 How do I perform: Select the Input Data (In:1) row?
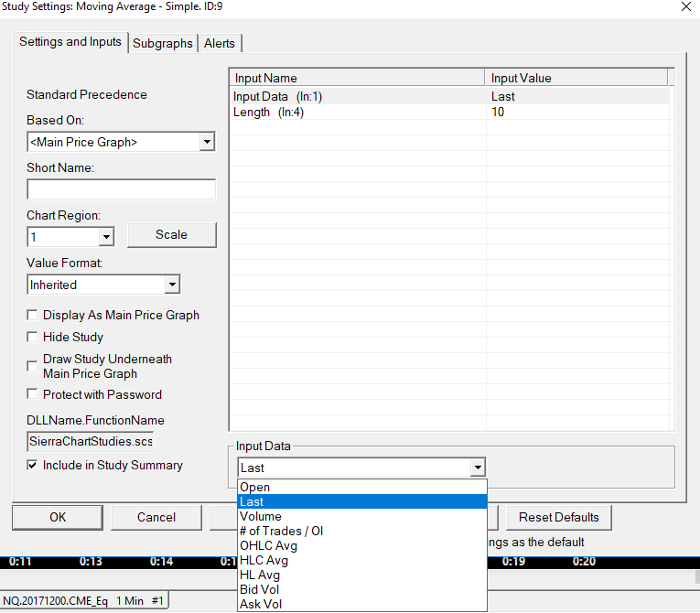point(449,96)
